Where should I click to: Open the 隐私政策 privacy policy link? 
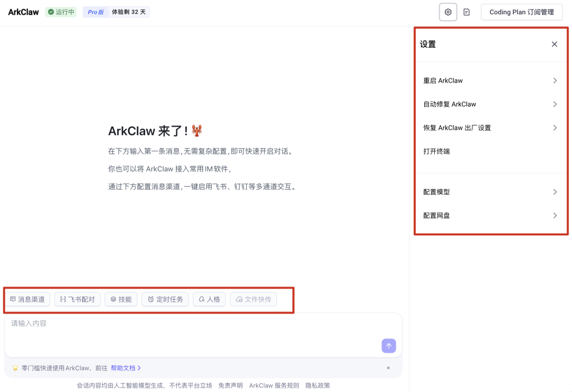(317, 385)
